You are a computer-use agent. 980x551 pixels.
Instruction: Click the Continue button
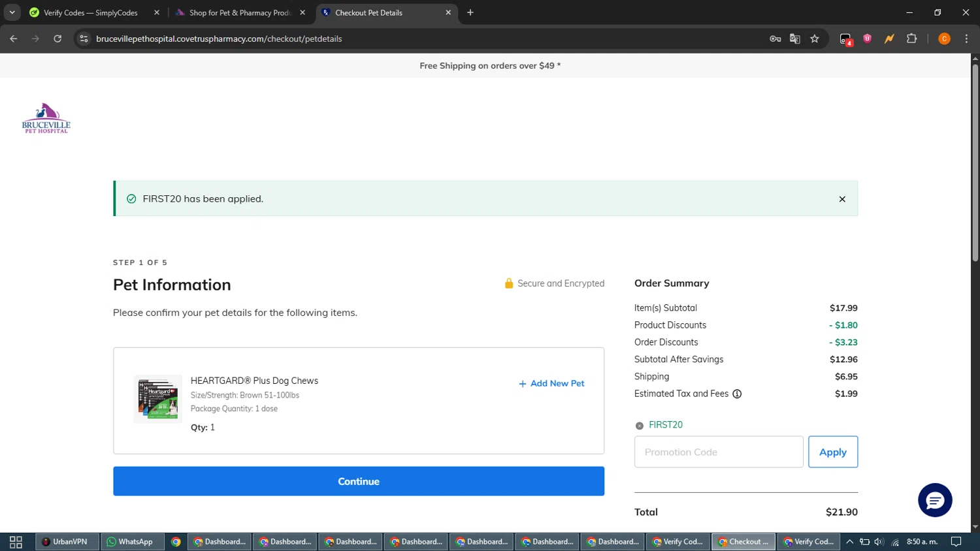pos(359,481)
